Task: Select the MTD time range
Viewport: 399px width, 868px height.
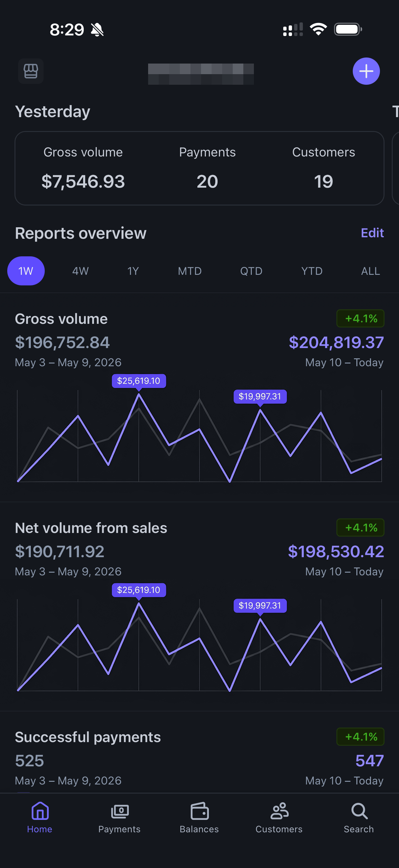Action: coord(190,271)
